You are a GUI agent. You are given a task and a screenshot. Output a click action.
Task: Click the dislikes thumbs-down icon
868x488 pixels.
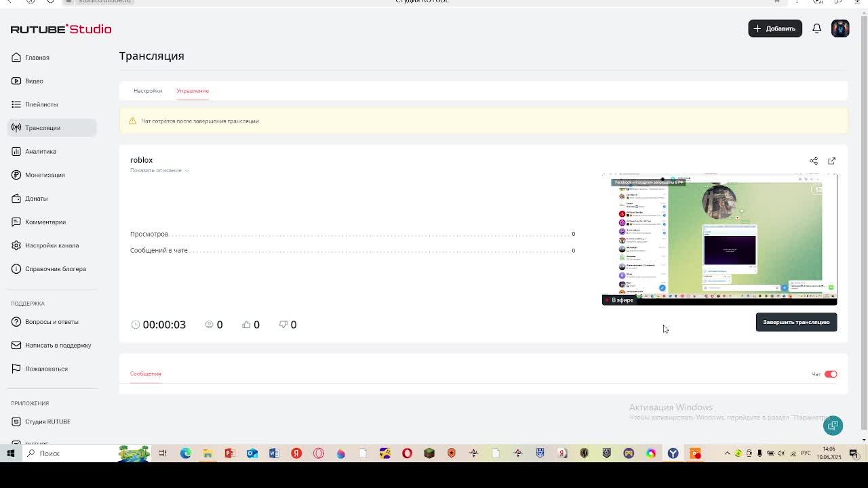coord(283,325)
